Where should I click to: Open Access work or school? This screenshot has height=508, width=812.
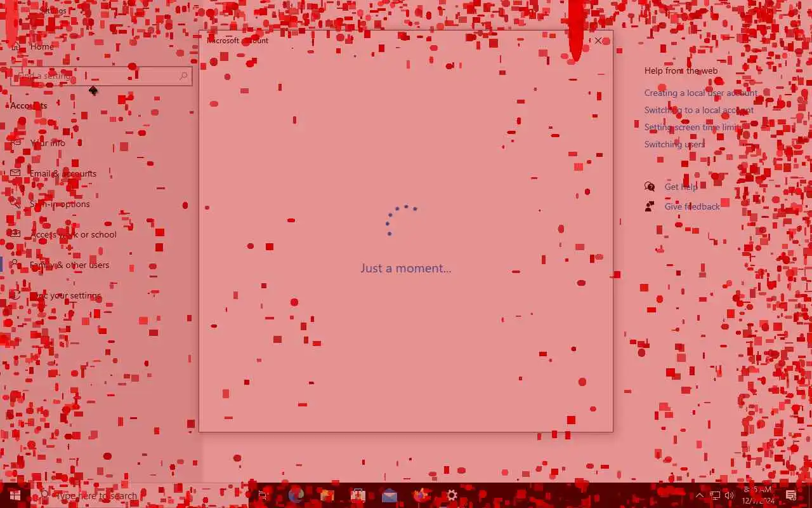point(74,234)
